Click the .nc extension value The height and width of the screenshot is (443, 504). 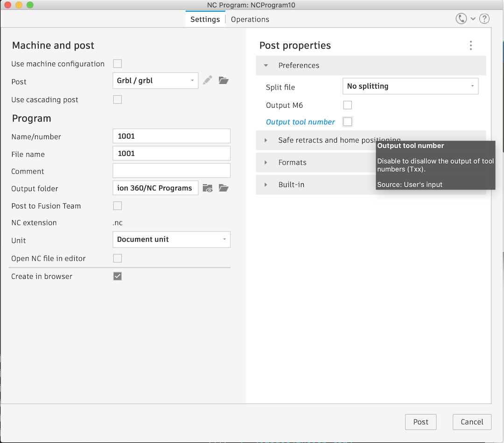[x=118, y=222]
